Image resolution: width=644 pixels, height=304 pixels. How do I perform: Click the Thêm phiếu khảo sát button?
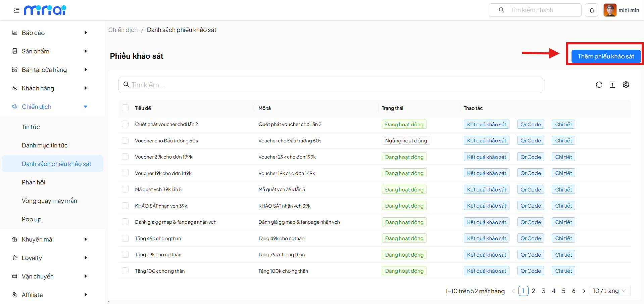click(606, 56)
